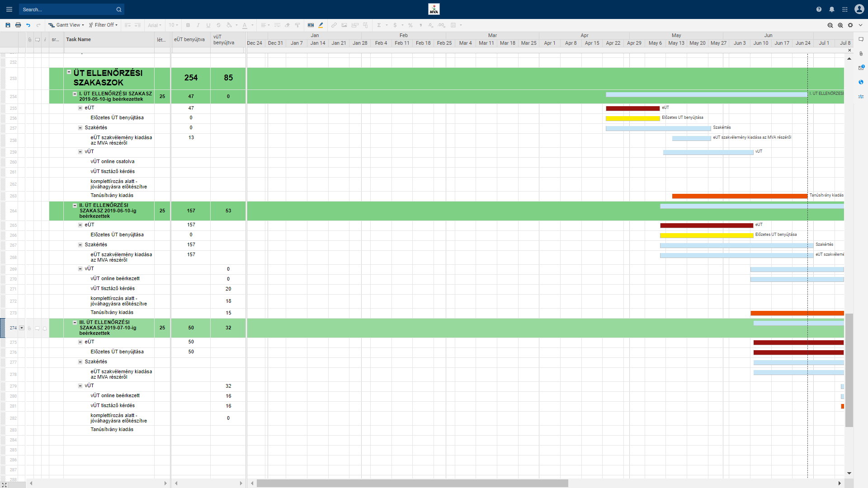Collapse the ÚT ELLENŐRZÉSI SZAKASZOK group
This screenshot has width=868, height=488.
pos(69,72)
